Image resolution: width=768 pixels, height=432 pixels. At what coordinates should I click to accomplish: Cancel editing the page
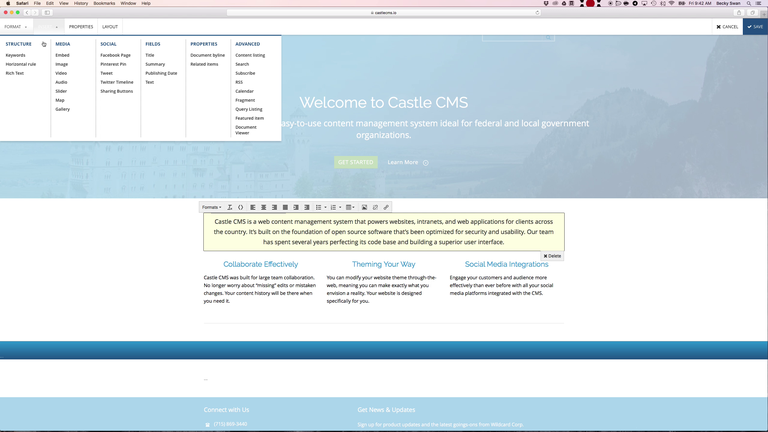(x=727, y=27)
